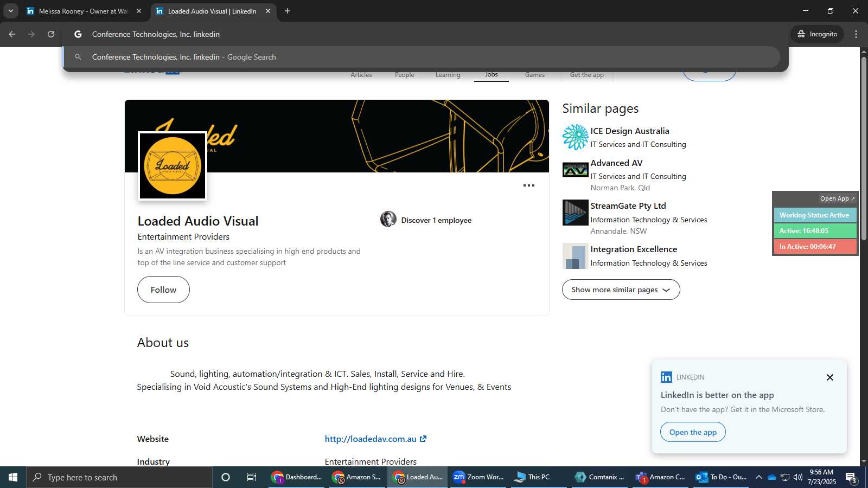The image size is (868, 488).
Task: Open ICE Design Australia page
Action: coord(630,131)
